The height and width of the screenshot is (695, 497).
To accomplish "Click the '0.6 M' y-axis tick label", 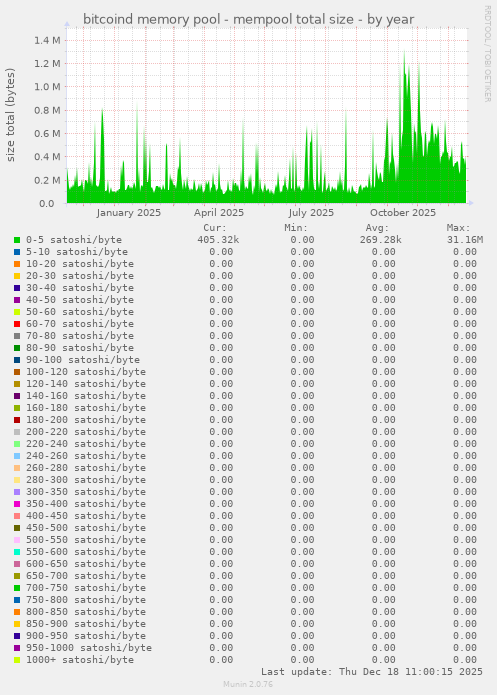I will click(47, 133).
